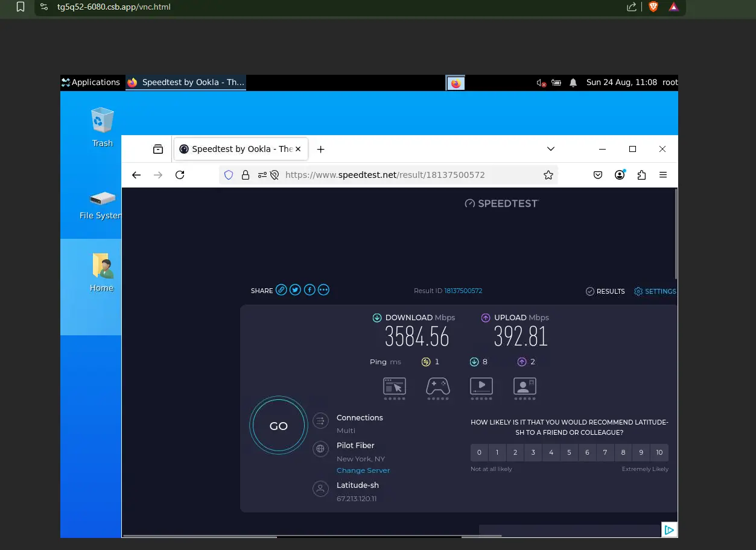Open Trash on desktop
This screenshot has width=756, height=550.
coord(102,127)
